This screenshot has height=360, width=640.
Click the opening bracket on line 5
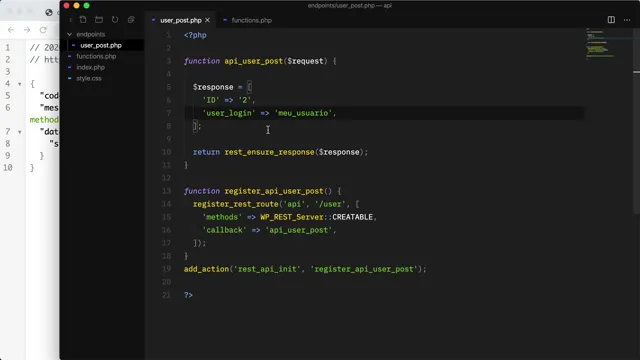pyautogui.click(x=249, y=87)
